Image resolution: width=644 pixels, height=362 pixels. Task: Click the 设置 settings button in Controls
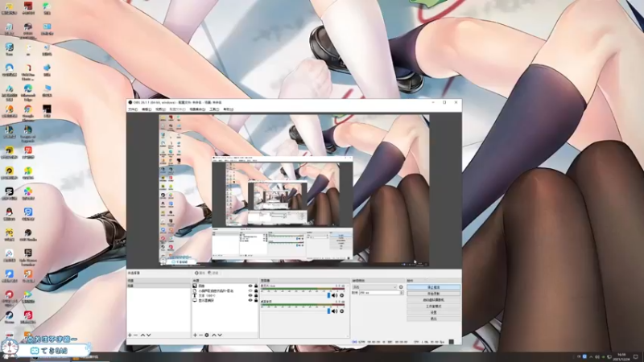[x=433, y=312]
